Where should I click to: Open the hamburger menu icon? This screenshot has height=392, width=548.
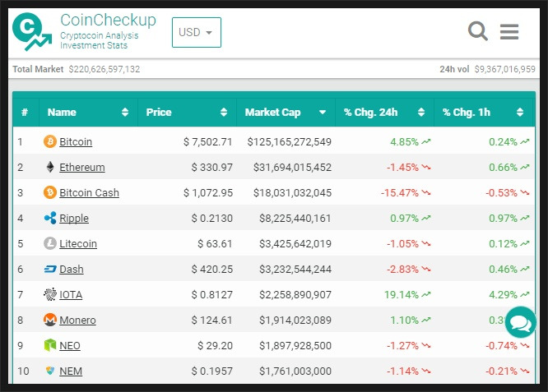(x=509, y=32)
